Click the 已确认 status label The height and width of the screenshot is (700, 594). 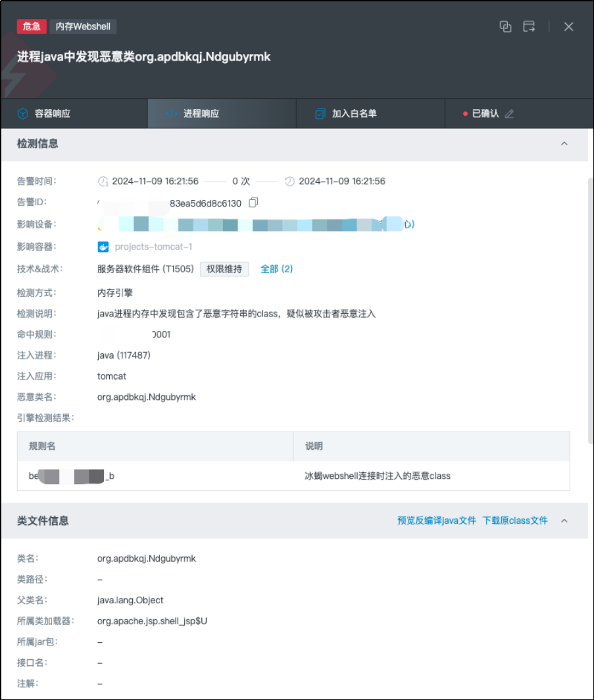tap(485, 113)
